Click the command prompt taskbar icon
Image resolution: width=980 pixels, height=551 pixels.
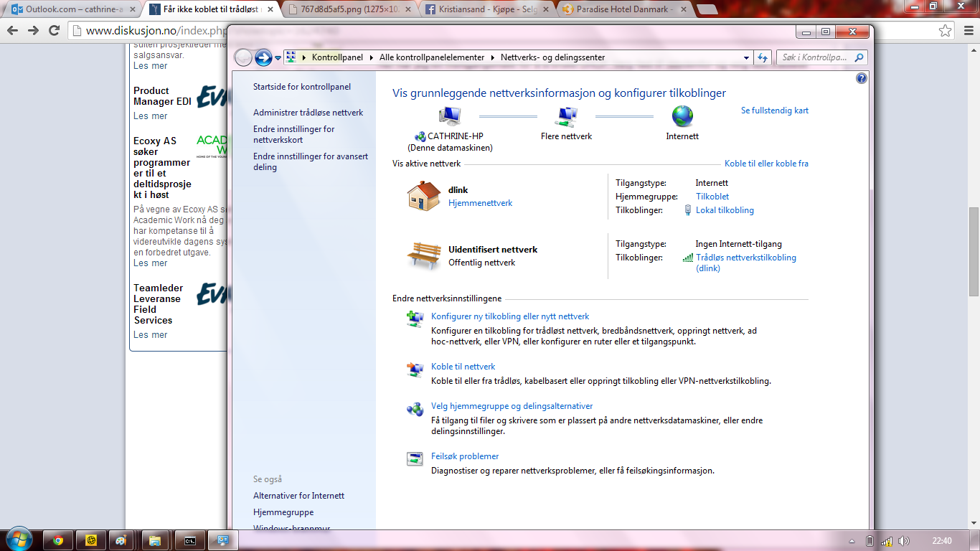point(190,540)
